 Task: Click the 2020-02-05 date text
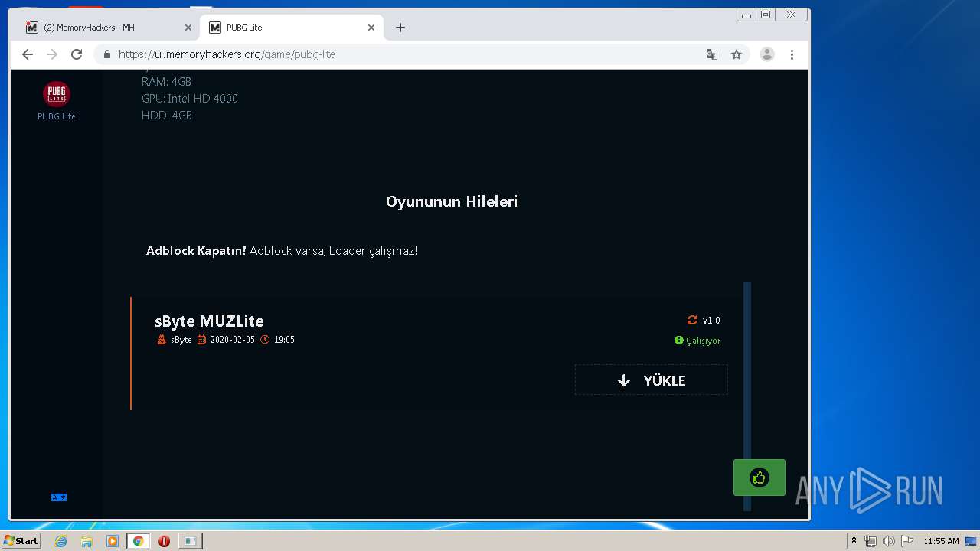pyautogui.click(x=233, y=340)
